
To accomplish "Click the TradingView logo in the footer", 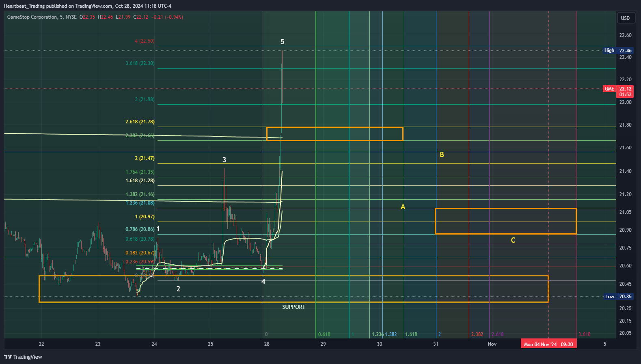I will tap(23, 357).
